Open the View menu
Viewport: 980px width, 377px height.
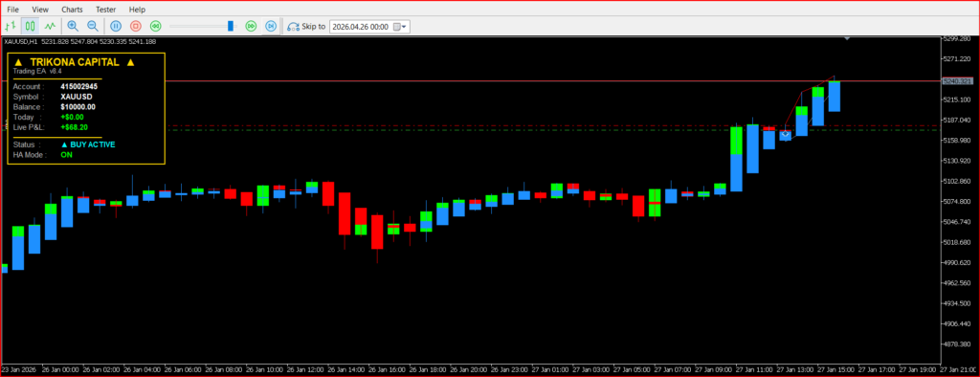click(40, 10)
